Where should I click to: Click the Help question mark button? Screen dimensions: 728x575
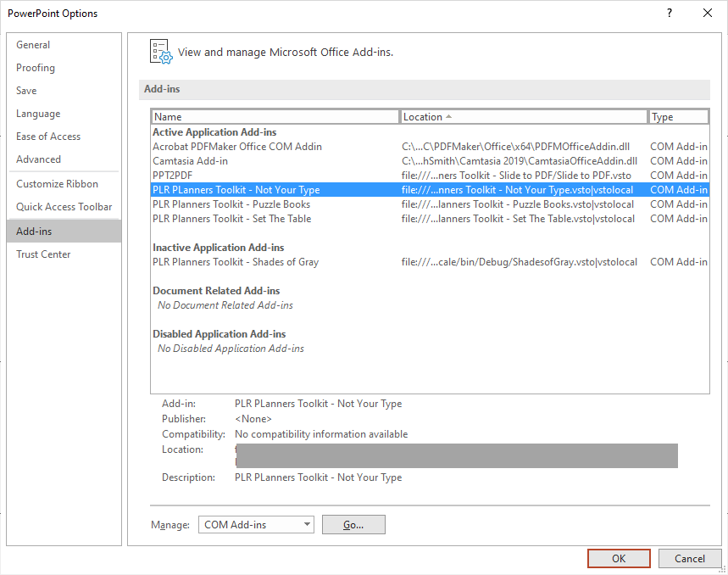670,13
